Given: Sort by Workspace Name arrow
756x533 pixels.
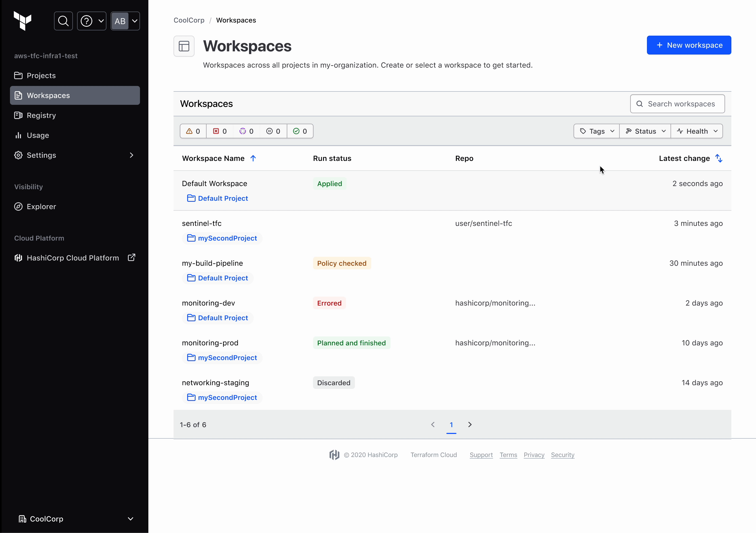Looking at the screenshot, I should (x=253, y=158).
